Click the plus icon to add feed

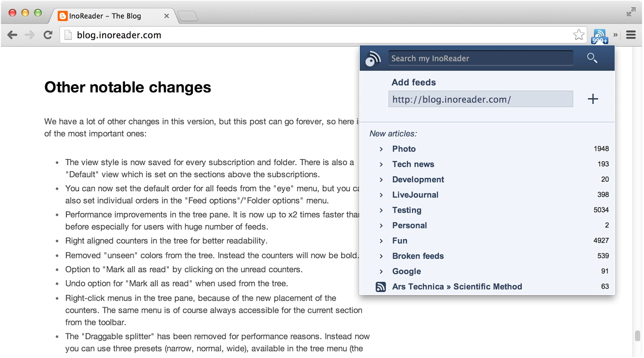click(593, 99)
